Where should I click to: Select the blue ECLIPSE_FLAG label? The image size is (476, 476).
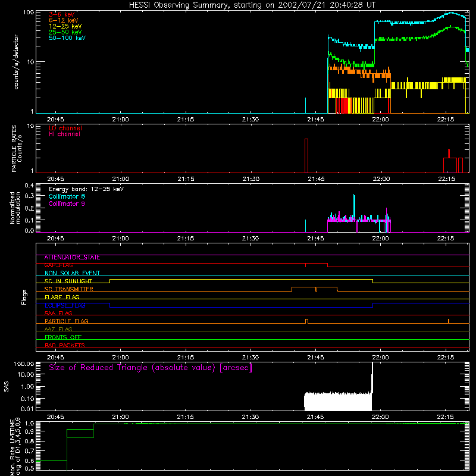[x=65, y=305]
